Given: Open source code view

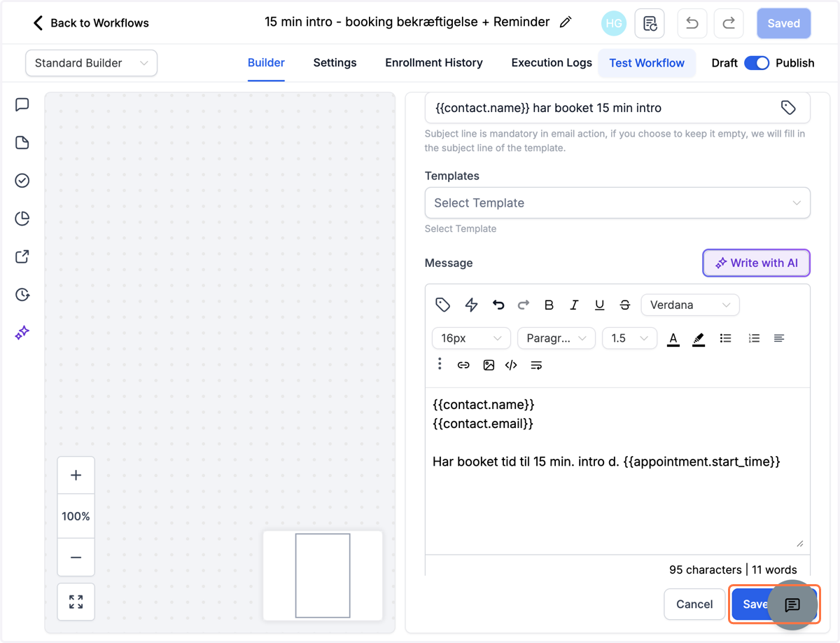Looking at the screenshot, I should click(511, 365).
